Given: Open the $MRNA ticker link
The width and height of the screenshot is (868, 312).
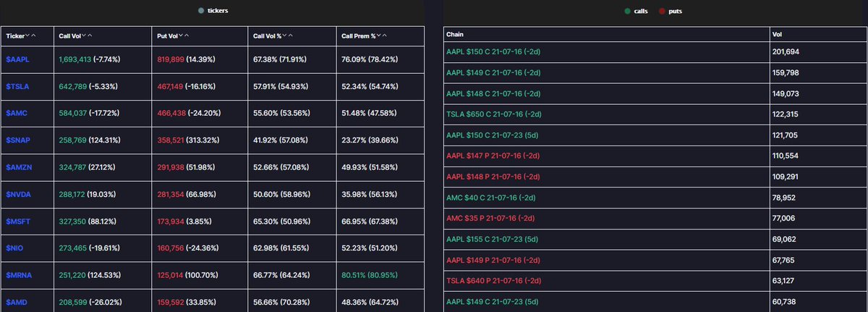Looking at the screenshot, I should coord(17,276).
